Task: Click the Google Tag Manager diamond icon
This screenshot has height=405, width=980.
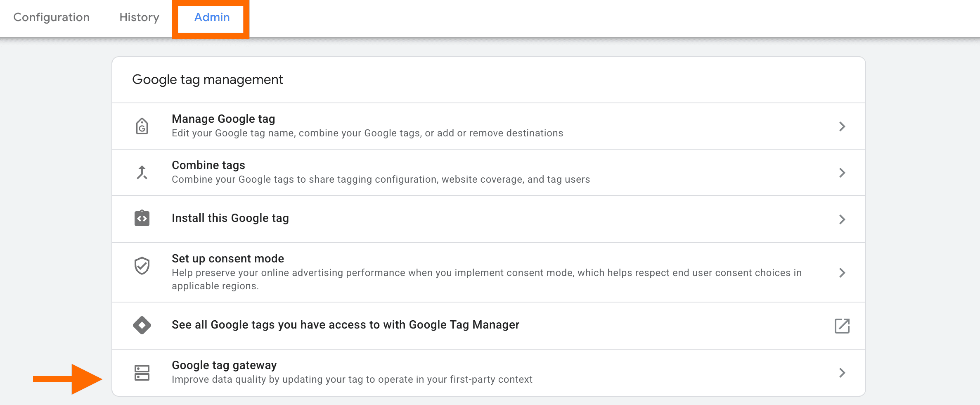Action: 142,325
